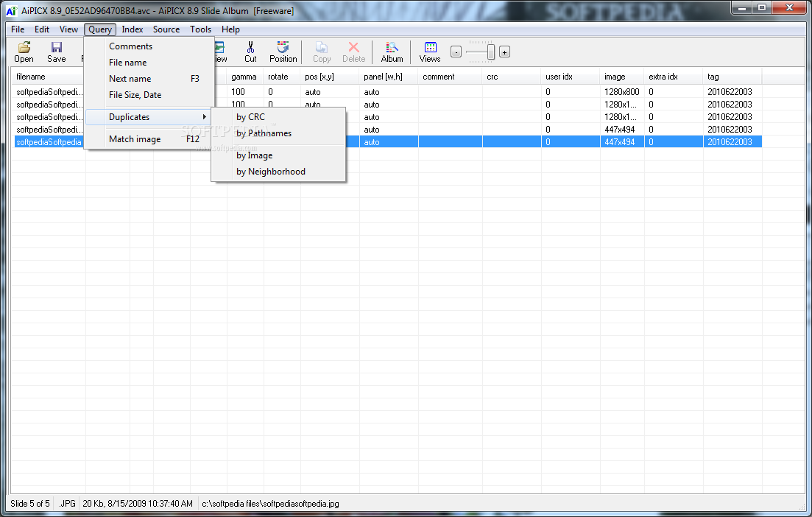Open the View menu
The width and height of the screenshot is (812, 517).
[68, 29]
